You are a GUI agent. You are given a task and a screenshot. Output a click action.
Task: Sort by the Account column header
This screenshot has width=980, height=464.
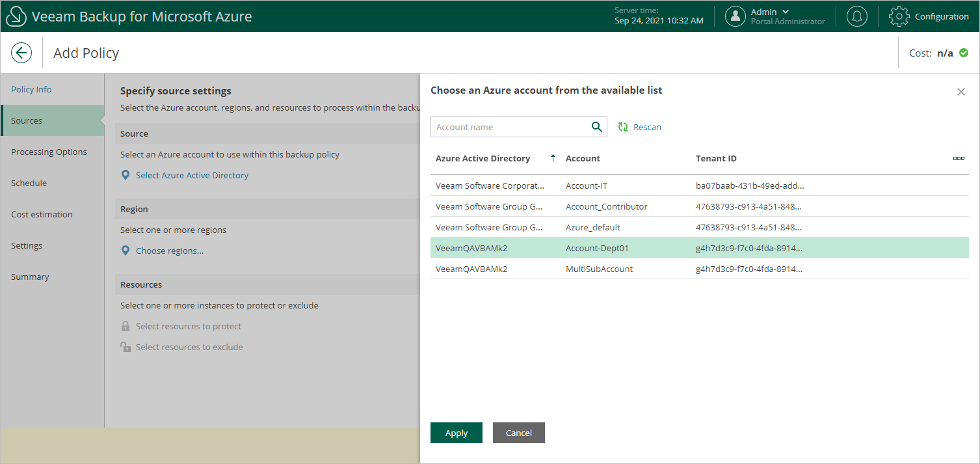pos(583,158)
